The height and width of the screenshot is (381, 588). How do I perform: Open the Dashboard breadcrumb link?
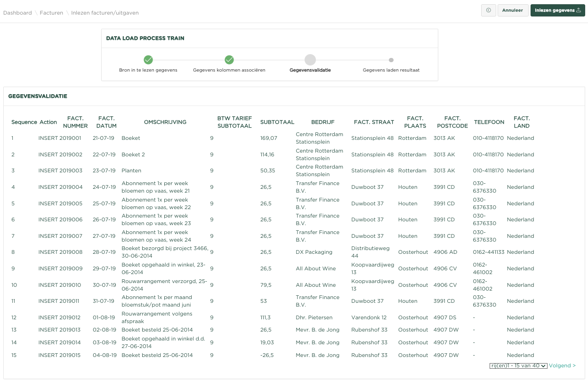tap(17, 13)
